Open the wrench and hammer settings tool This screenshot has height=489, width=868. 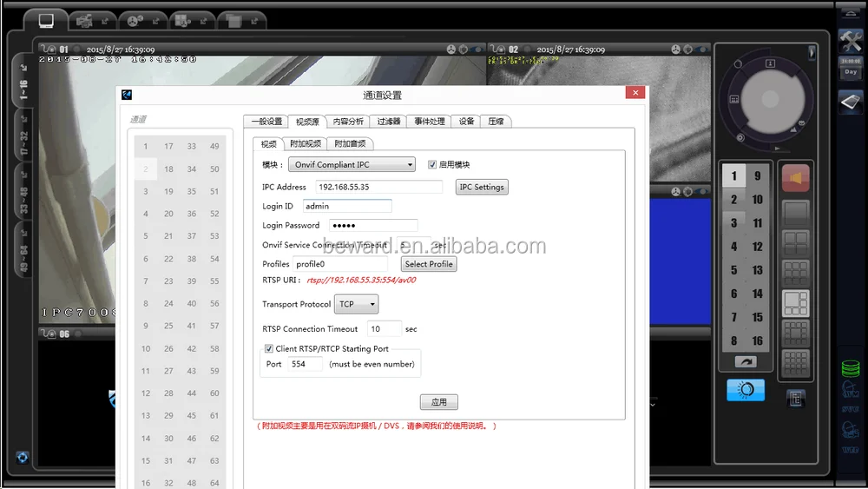[x=851, y=40]
